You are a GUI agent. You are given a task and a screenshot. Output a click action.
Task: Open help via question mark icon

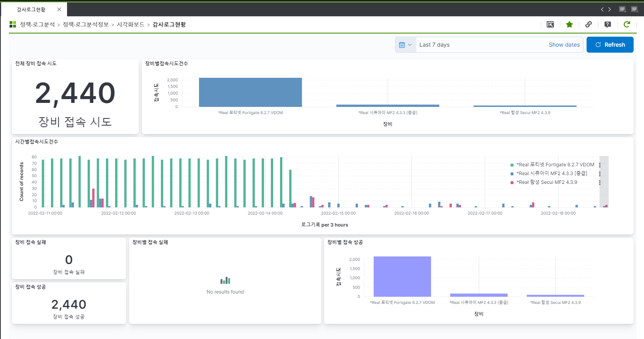(x=608, y=24)
